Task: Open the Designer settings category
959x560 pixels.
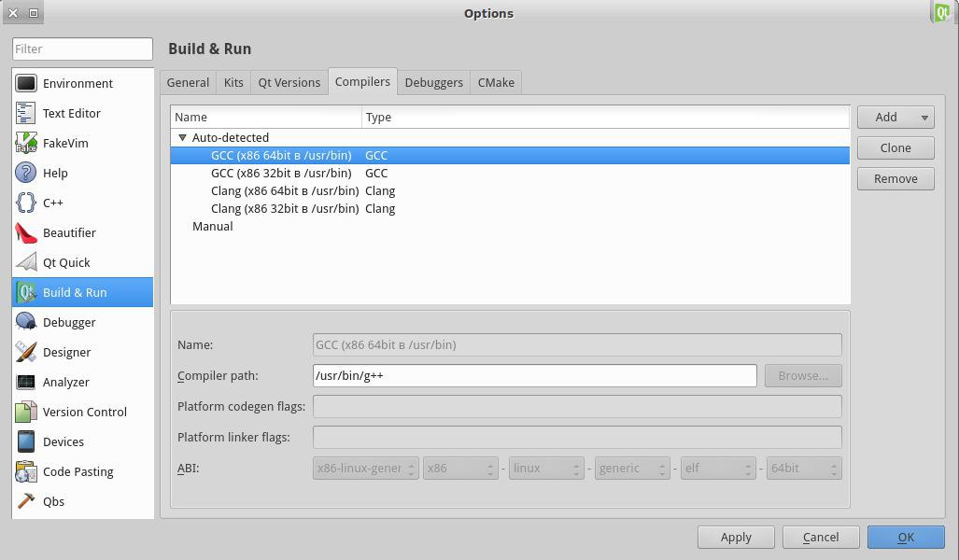Action: point(82,352)
